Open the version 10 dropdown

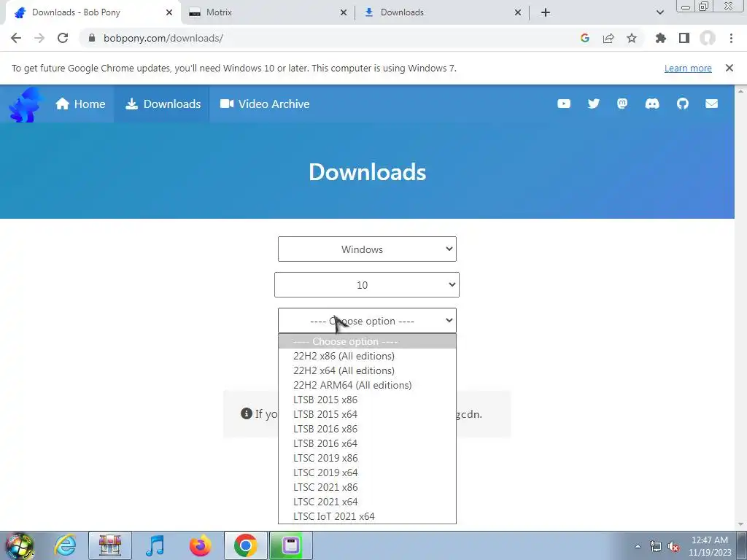click(x=367, y=285)
